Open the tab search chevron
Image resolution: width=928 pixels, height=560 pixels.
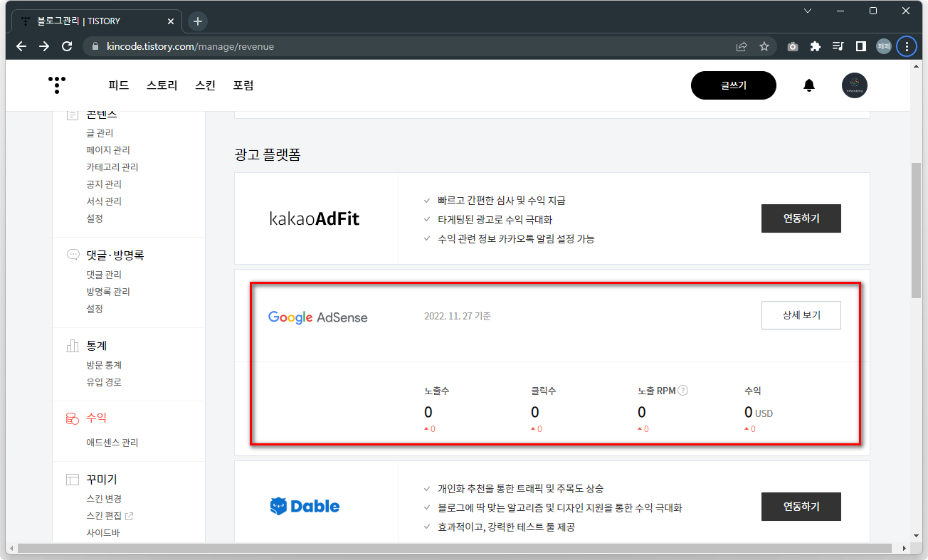click(808, 11)
